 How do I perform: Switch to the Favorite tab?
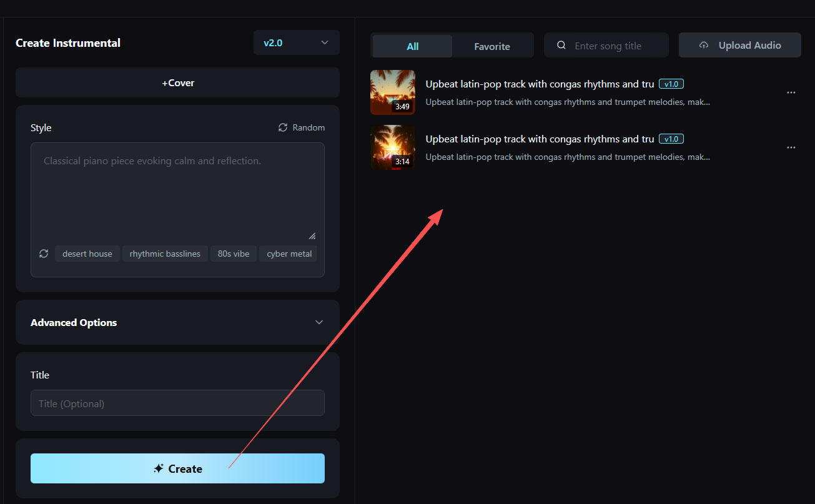(x=491, y=46)
